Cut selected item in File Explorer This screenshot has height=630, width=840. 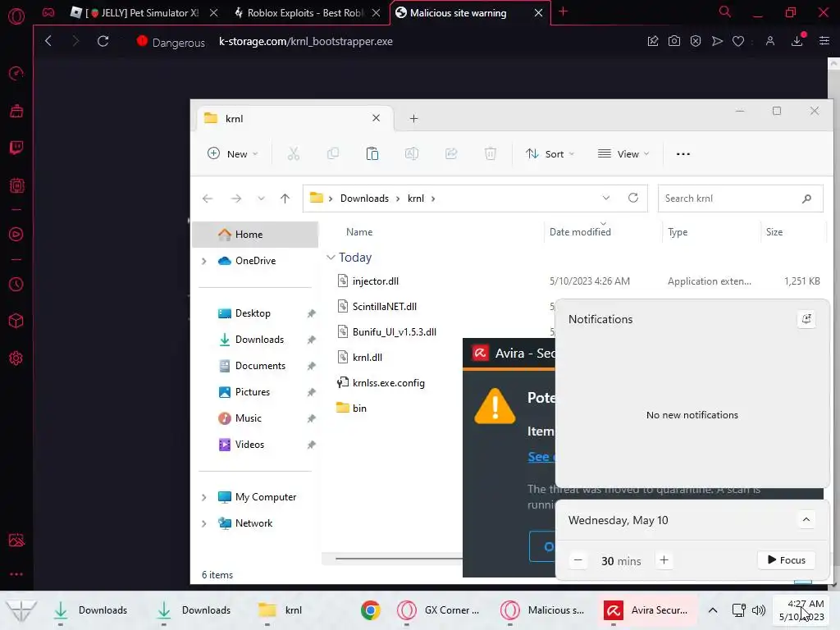pyautogui.click(x=293, y=154)
